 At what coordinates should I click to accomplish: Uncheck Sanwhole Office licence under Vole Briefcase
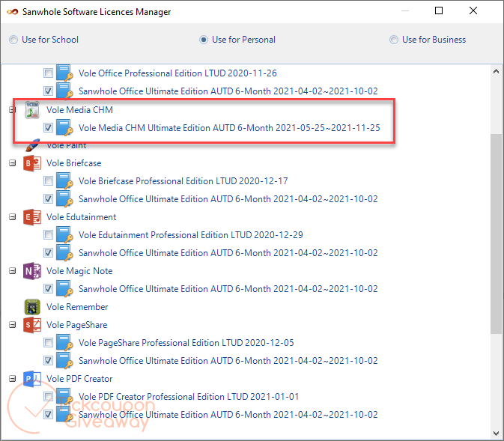pos(48,199)
